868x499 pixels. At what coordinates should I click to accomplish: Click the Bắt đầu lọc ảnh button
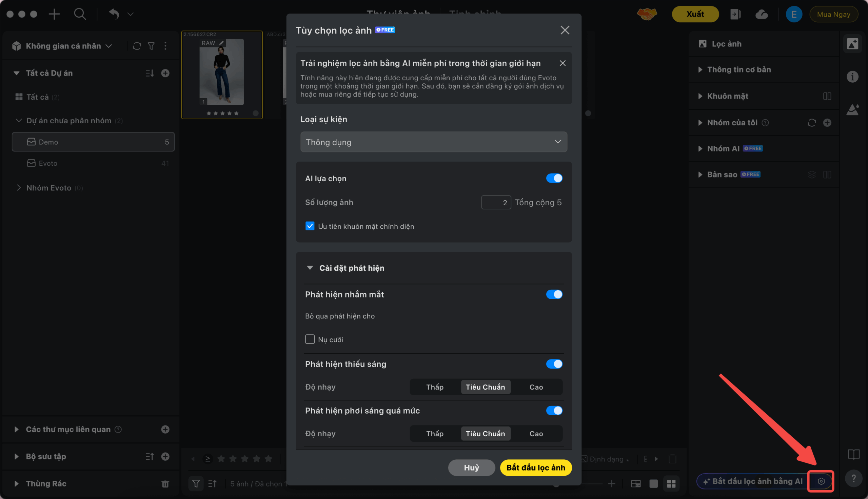535,468
